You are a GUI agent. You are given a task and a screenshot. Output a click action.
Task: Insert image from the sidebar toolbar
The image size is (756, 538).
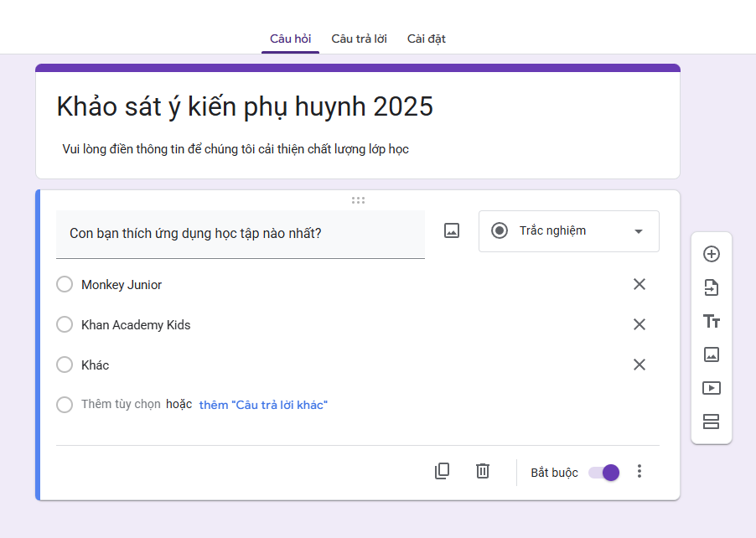pos(711,354)
